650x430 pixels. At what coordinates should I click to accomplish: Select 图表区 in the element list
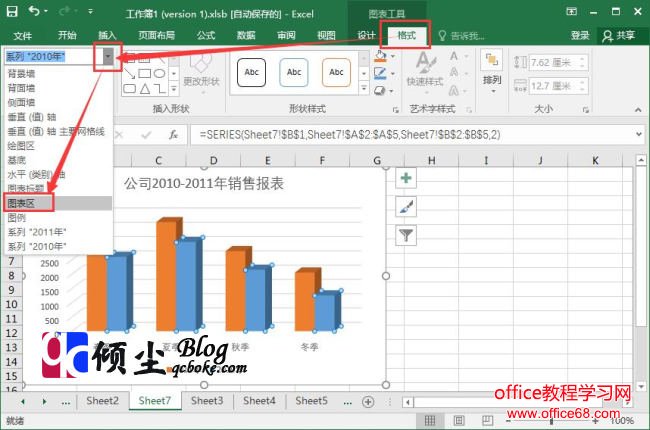pos(58,203)
